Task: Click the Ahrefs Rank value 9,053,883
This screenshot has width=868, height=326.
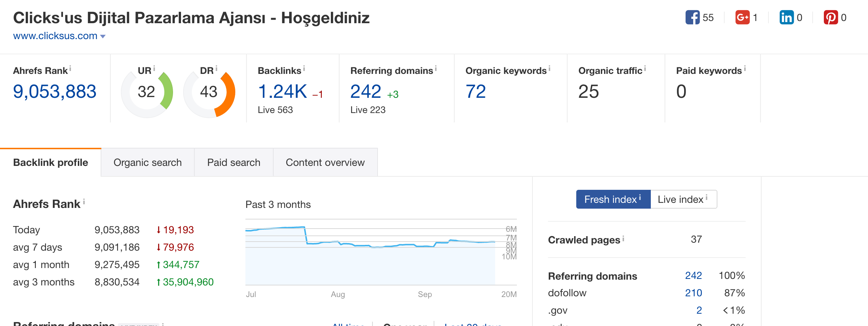Action: pyautogui.click(x=55, y=91)
